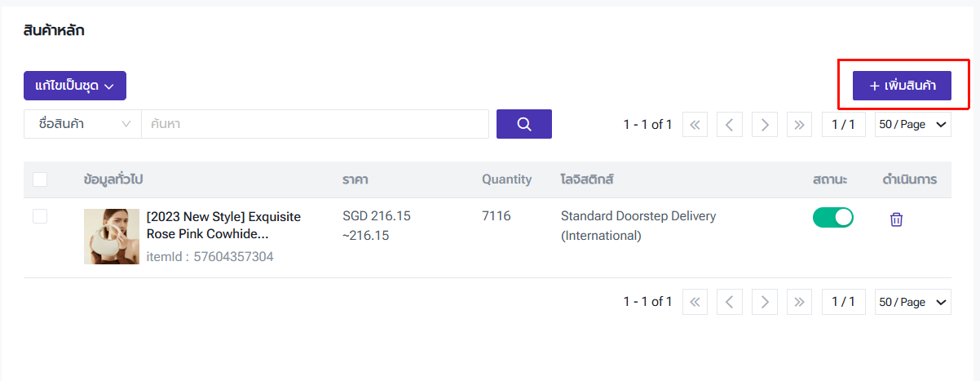Open the ชื่อสินค้า search field dropdown

(83, 124)
